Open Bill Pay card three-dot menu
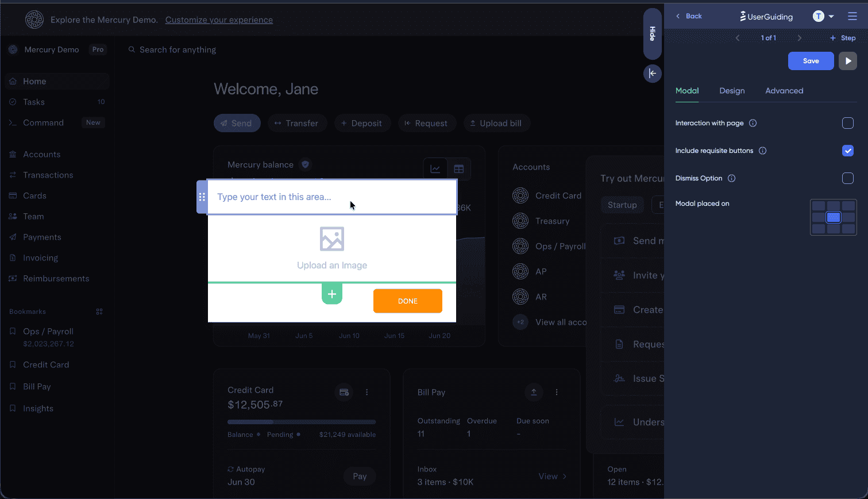 click(557, 392)
